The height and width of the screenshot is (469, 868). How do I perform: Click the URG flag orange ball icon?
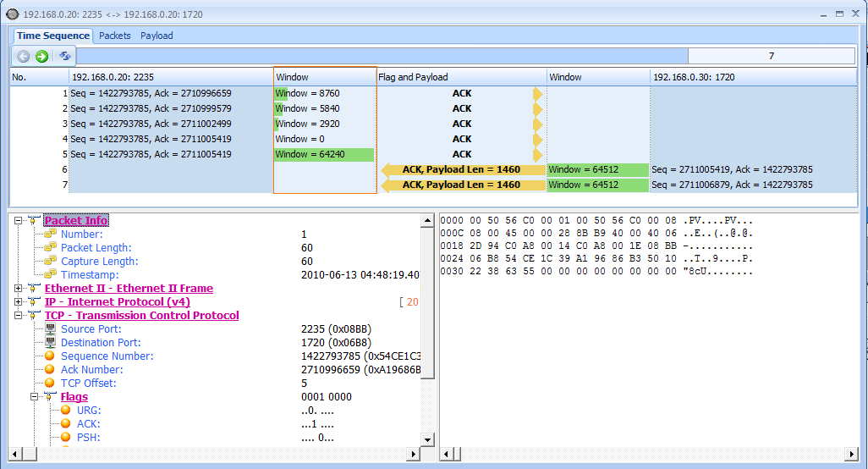66,410
